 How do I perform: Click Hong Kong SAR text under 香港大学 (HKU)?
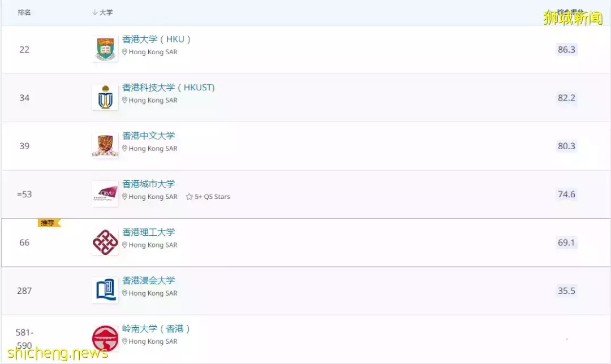(153, 52)
